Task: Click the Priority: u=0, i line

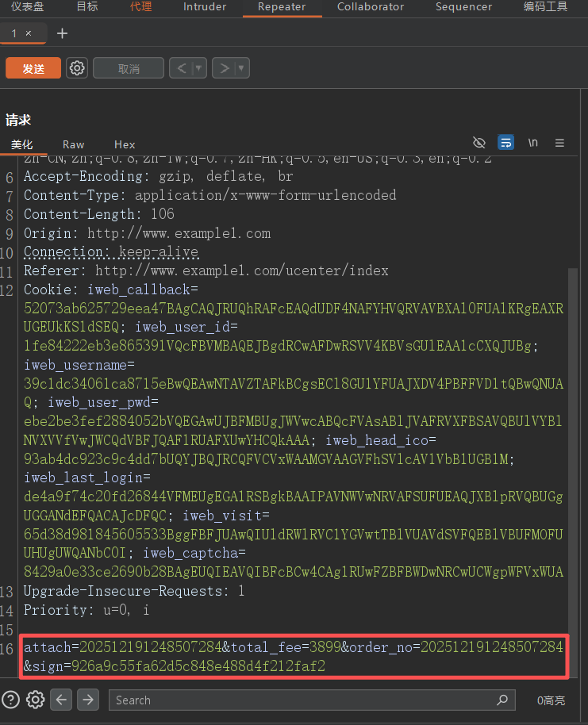Action: tap(86, 610)
